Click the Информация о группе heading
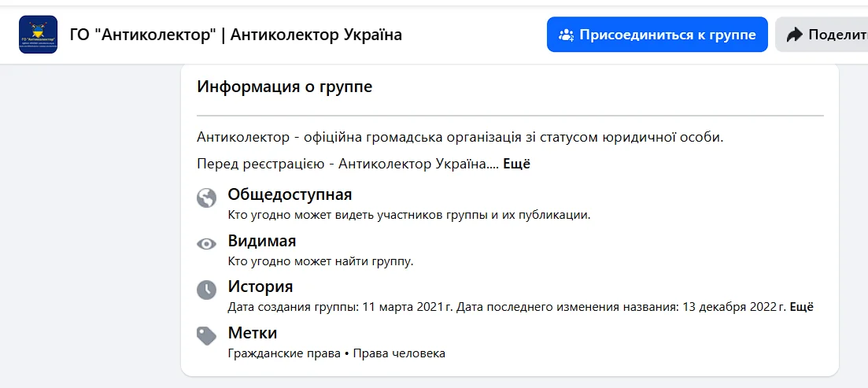Screen dimensions: 868x388 (x=284, y=87)
